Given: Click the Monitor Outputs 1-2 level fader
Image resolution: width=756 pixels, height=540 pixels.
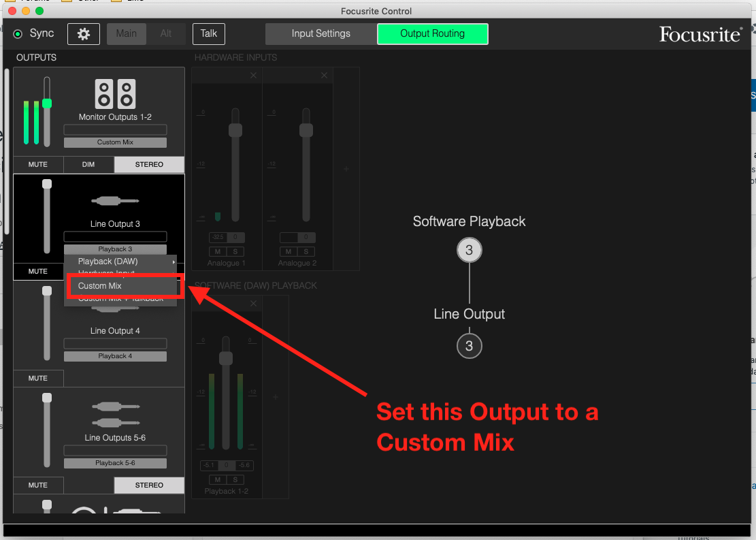Looking at the screenshot, I should click(47, 104).
